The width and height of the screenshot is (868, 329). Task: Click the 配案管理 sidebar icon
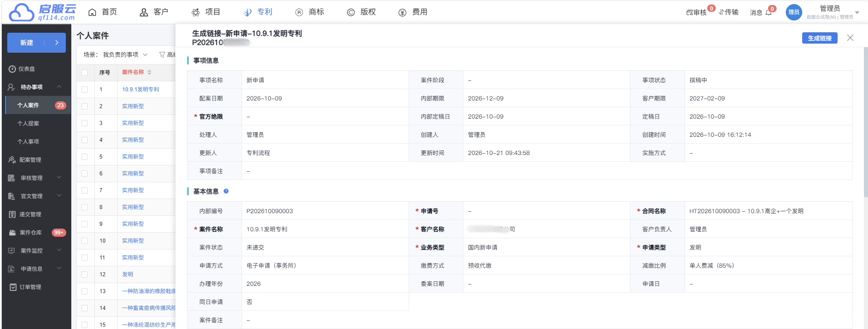(12, 160)
